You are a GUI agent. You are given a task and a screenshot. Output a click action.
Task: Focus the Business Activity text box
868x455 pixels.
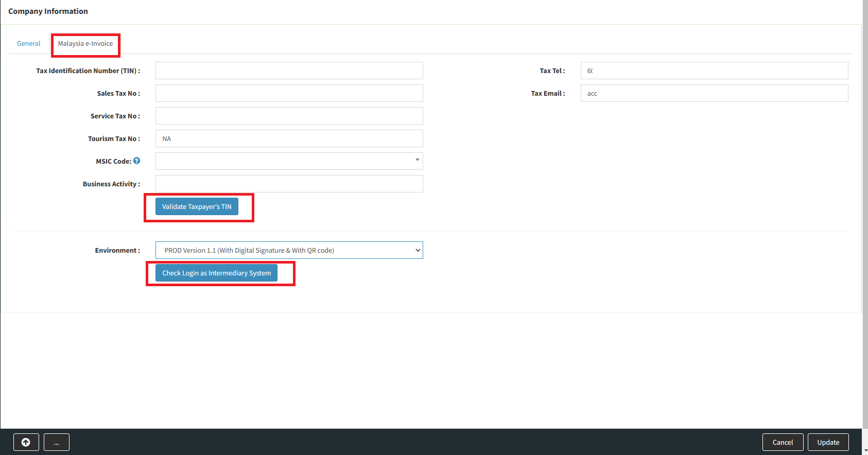(x=289, y=184)
